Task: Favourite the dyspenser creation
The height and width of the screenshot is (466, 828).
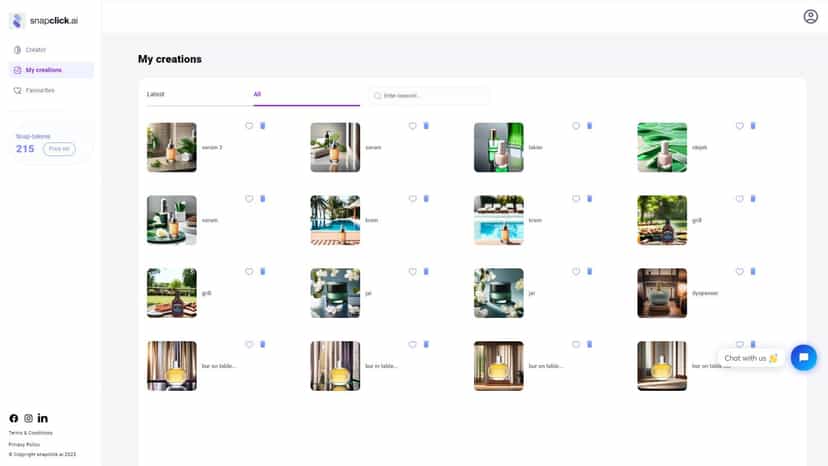Action: click(x=740, y=272)
